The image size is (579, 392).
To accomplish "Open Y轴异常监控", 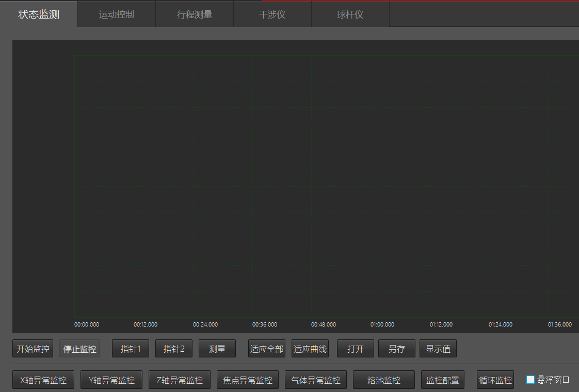I will click(x=111, y=380).
